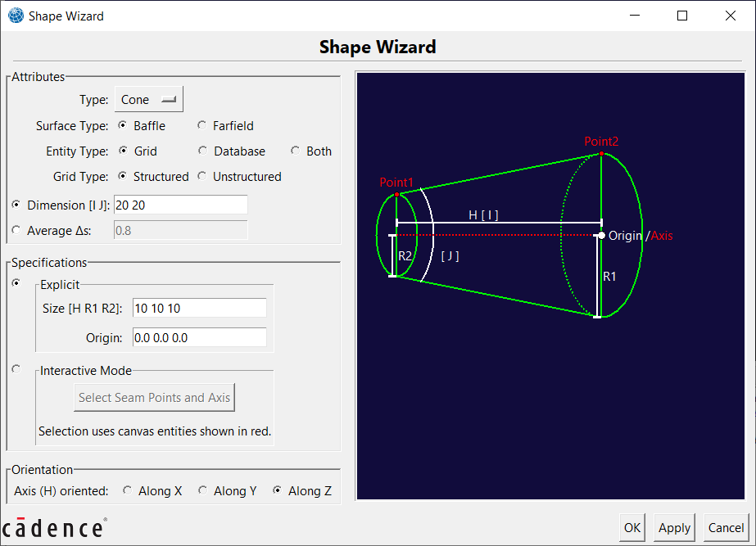
Task: Cancel the Shape Wizard dialog
Action: 726,528
